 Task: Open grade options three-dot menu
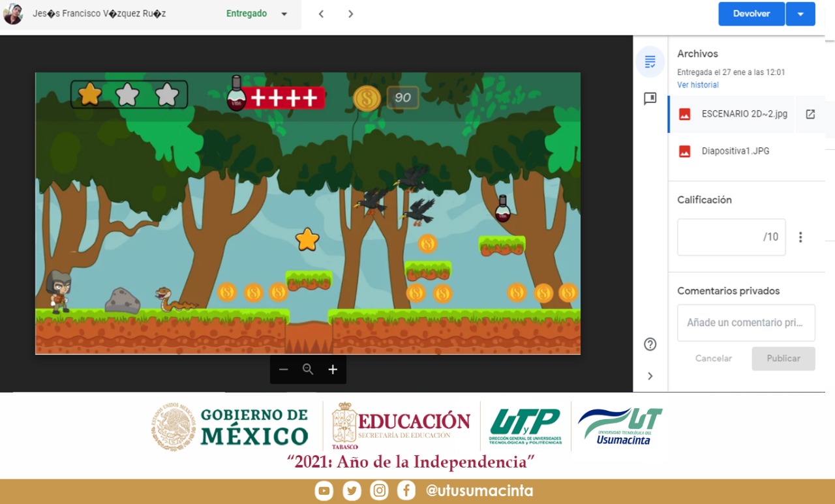point(800,237)
